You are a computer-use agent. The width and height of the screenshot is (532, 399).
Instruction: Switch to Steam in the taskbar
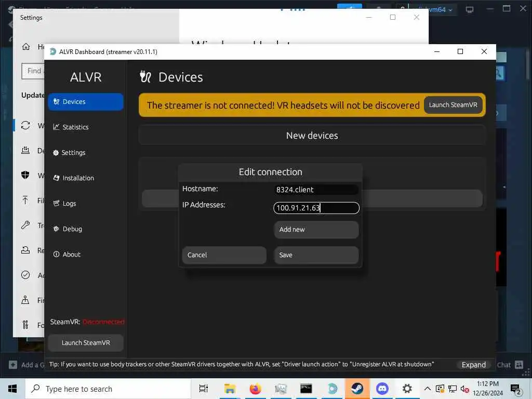pos(357,389)
